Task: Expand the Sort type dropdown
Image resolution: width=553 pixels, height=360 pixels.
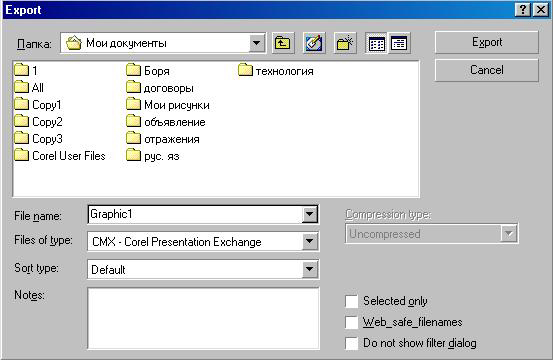Action: (x=309, y=269)
